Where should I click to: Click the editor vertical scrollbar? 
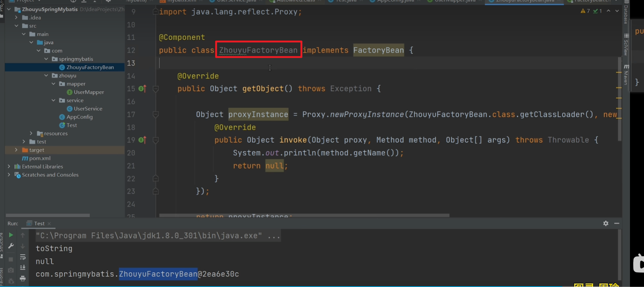coord(619,99)
